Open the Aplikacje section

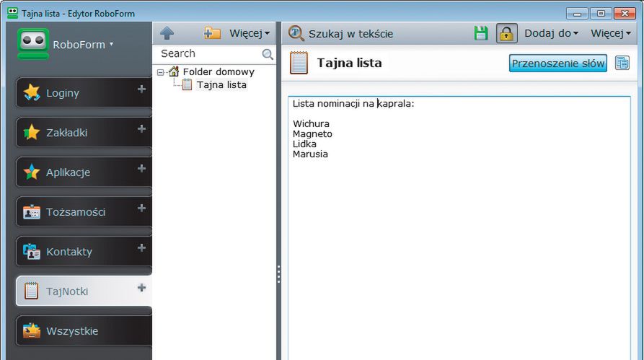pos(84,172)
